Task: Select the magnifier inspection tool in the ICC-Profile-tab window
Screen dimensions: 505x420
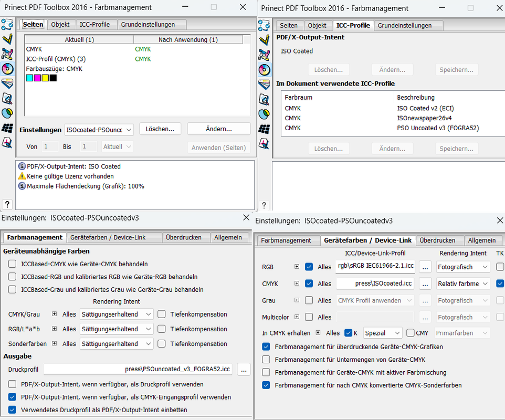Action: pyautogui.click(x=264, y=100)
